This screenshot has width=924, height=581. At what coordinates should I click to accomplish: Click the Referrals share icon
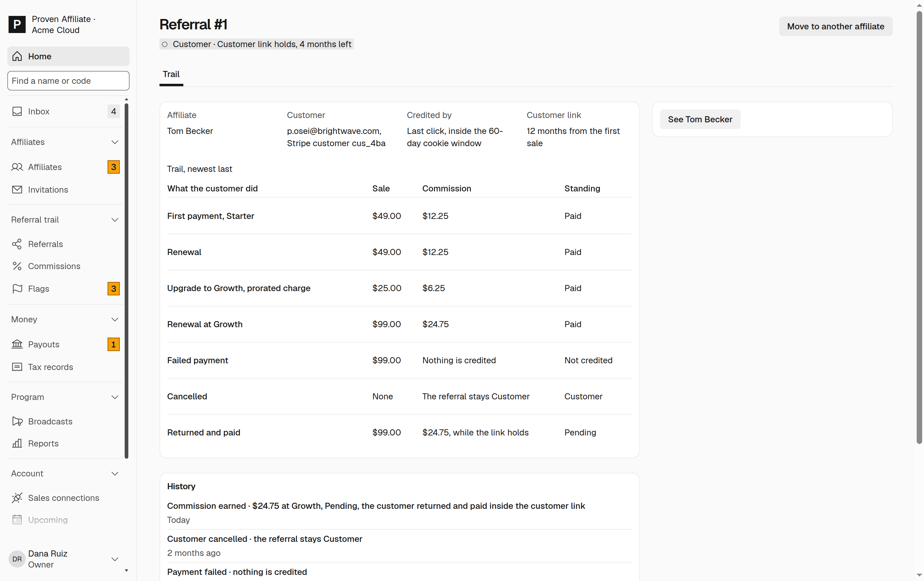click(x=17, y=244)
